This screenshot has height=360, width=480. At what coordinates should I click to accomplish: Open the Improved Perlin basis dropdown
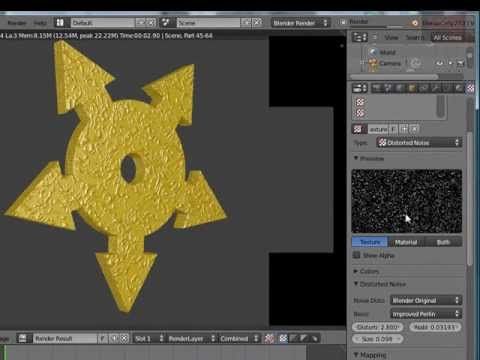pos(426,314)
